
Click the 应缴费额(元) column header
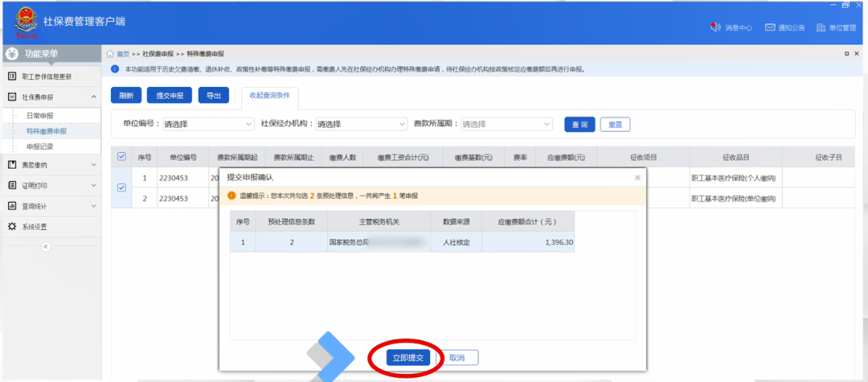coord(567,158)
